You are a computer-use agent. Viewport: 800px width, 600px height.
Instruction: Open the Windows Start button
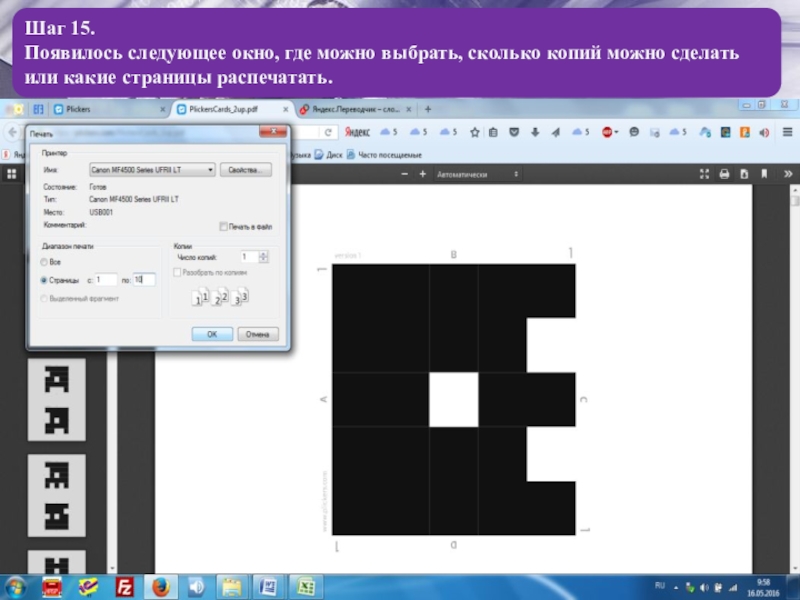click(x=15, y=587)
